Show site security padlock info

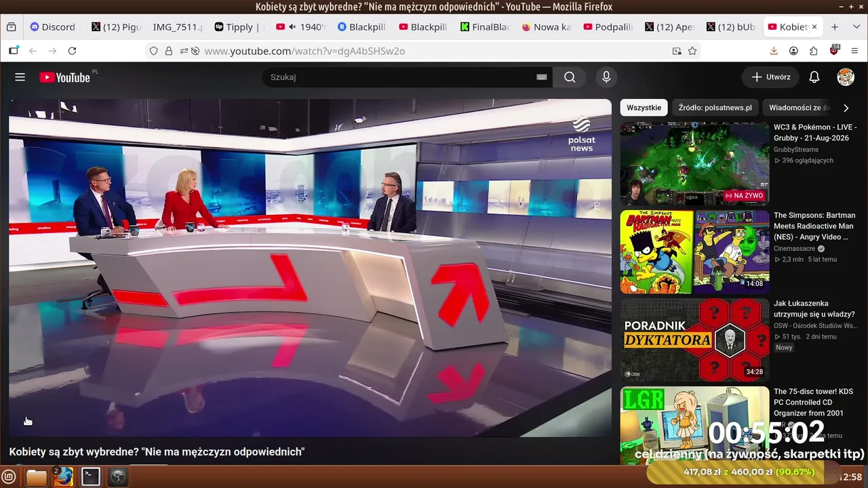click(168, 51)
